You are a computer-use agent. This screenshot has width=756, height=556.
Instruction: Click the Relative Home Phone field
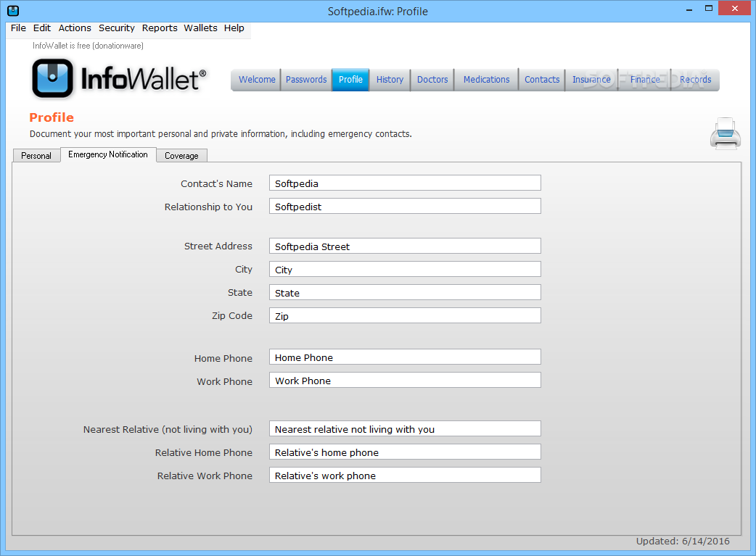[x=405, y=452]
